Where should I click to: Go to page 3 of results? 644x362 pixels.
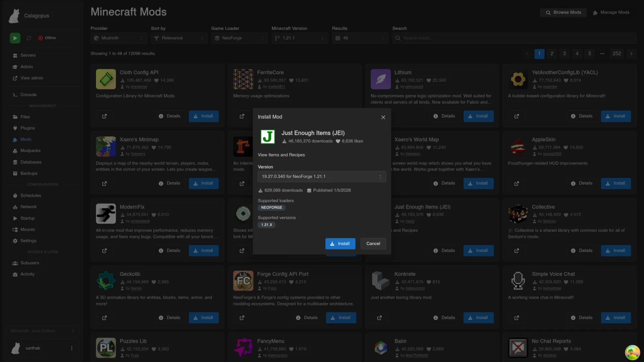point(564,54)
